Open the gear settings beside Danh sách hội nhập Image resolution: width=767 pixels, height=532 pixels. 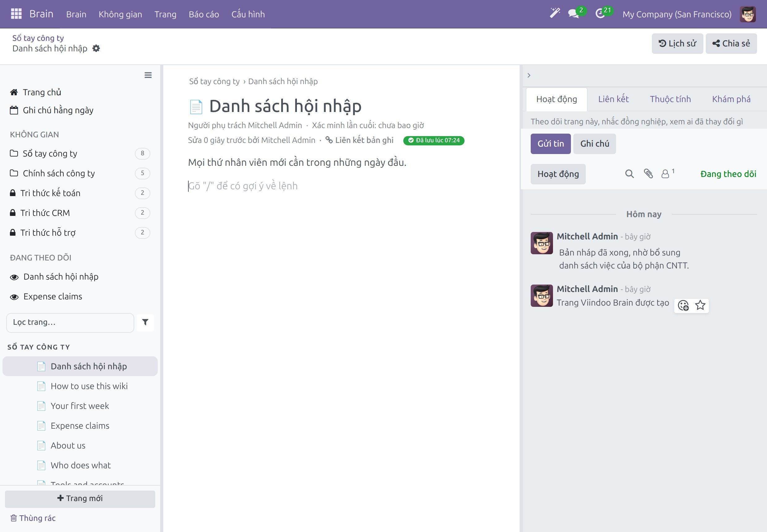pos(96,48)
